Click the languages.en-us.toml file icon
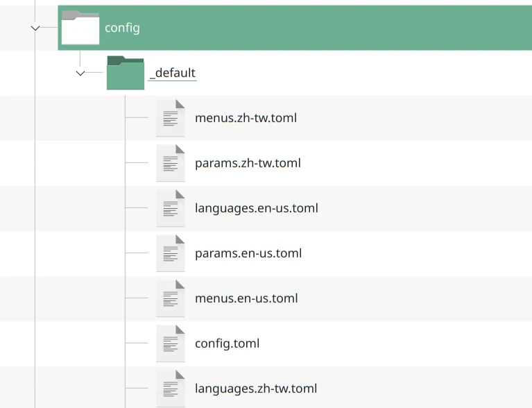 tap(171, 208)
